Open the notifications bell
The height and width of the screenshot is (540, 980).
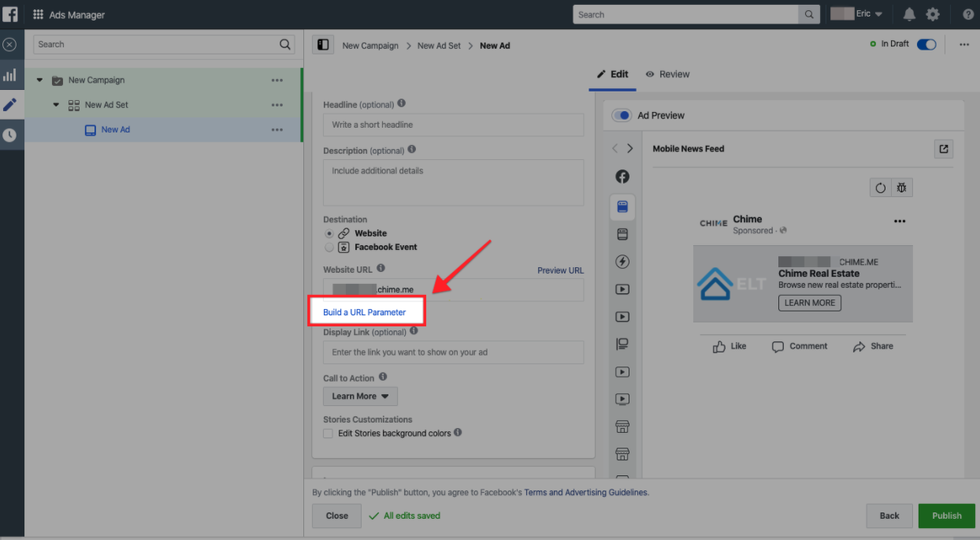pos(909,14)
